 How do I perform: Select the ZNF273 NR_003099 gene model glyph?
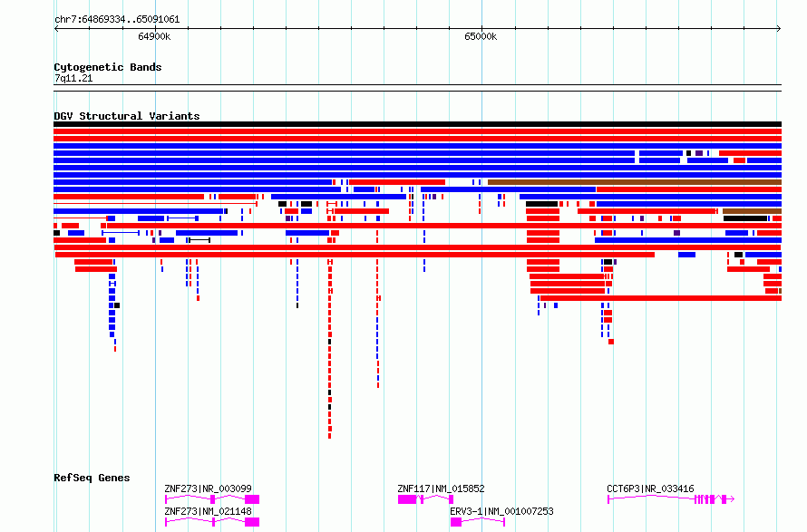pos(212,499)
